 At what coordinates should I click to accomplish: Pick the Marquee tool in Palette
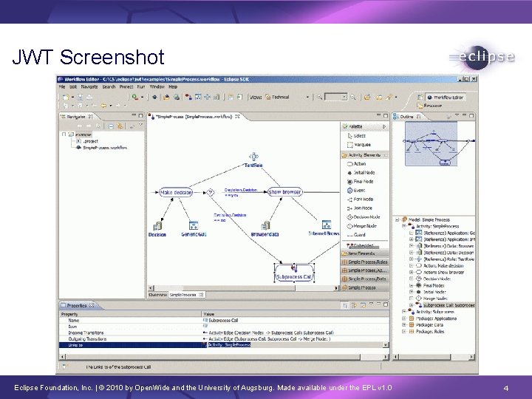359,145
